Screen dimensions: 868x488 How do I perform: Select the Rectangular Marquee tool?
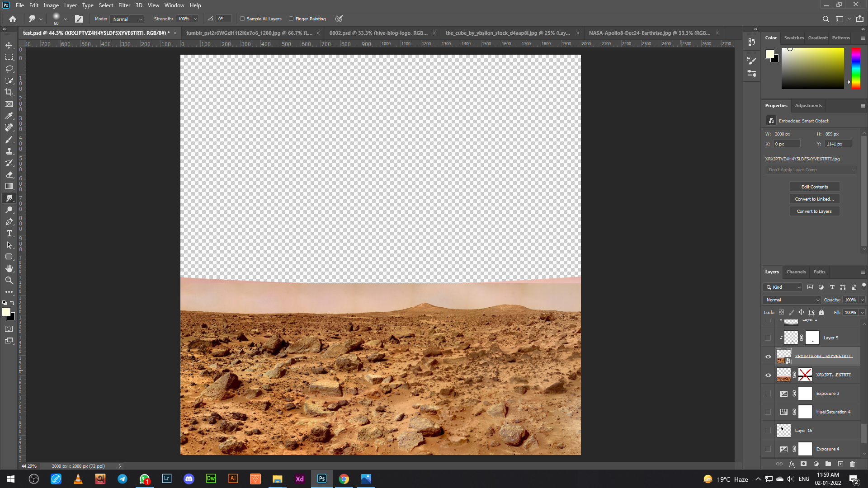9,57
